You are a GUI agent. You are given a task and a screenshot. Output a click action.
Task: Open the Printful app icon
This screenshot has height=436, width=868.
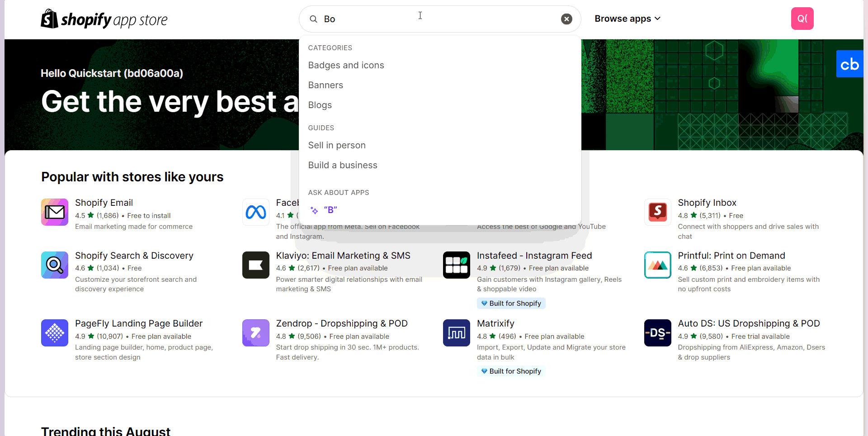[658, 265]
